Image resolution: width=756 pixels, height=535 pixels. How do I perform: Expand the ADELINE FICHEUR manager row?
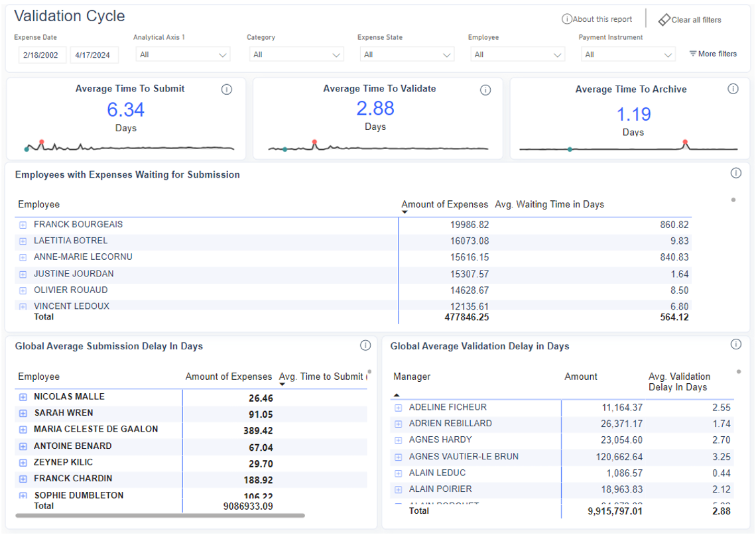399,408
